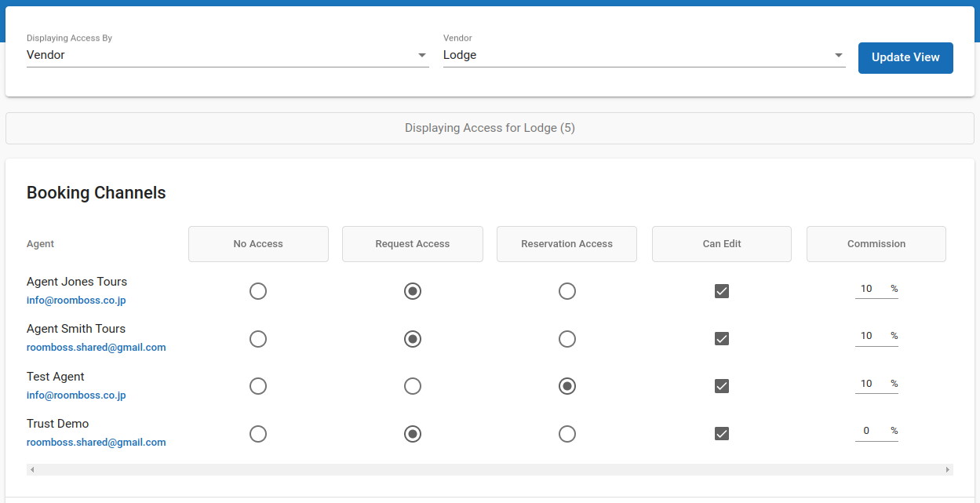Uncheck Can Edit for Agent Smith Tours
Image resolution: width=980 pixels, height=503 pixels.
722,339
